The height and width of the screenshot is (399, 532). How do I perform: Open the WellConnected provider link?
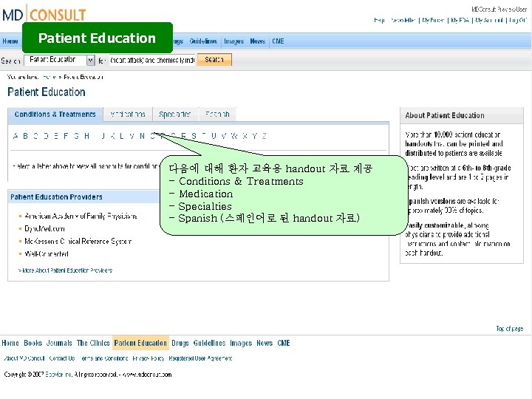pyautogui.click(x=47, y=253)
